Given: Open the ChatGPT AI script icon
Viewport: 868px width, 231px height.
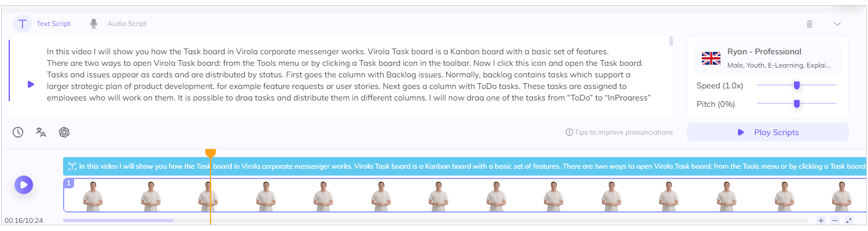Looking at the screenshot, I should coord(64,132).
